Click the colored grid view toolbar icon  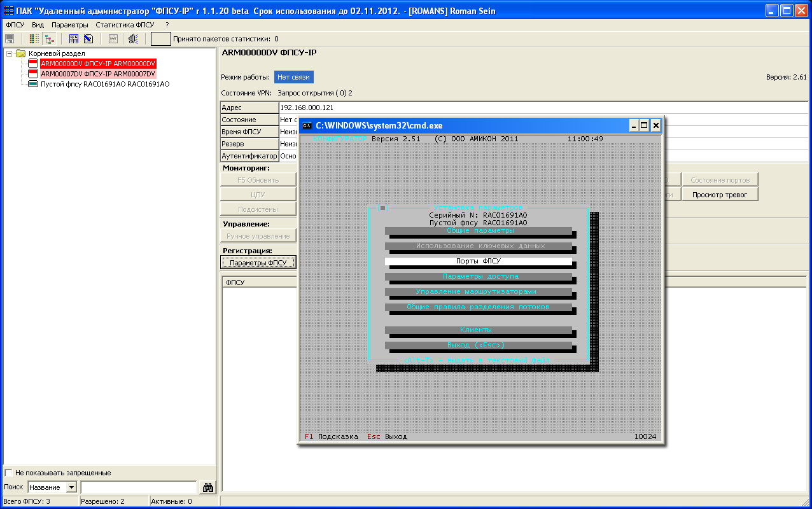(x=35, y=39)
